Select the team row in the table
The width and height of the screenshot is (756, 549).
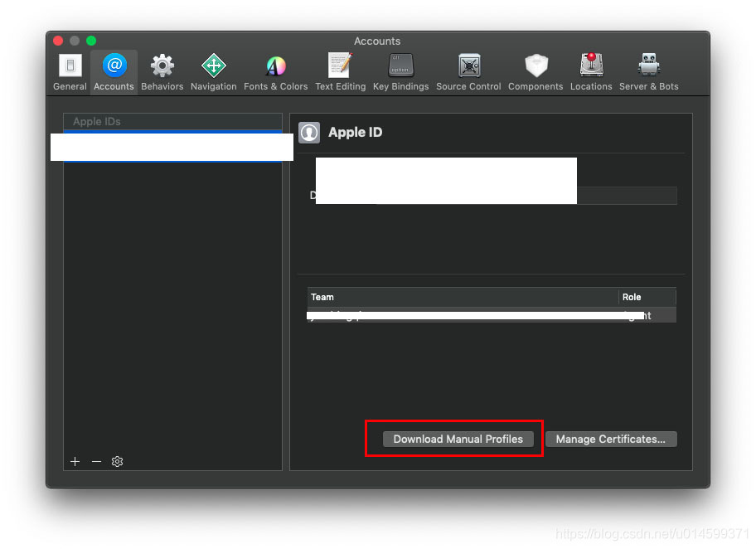[492, 315]
